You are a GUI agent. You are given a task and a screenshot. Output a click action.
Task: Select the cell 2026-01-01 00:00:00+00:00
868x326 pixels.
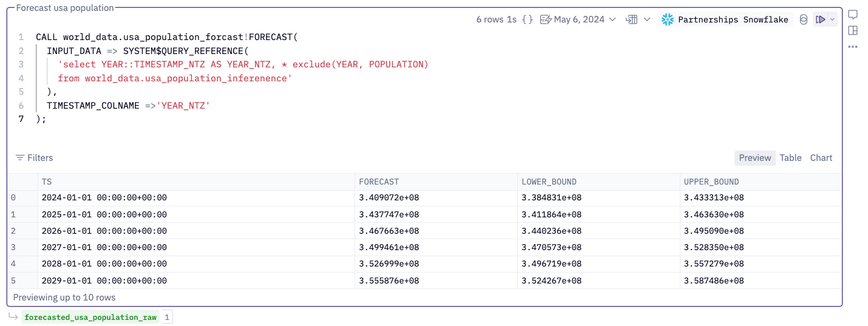104,231
